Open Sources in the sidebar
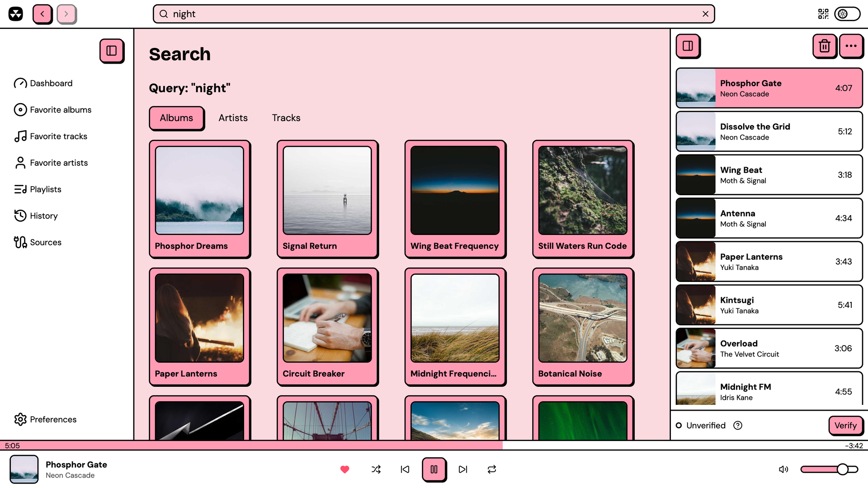The width and height of the screenshot is (868, 488). [x=38, y=242]
